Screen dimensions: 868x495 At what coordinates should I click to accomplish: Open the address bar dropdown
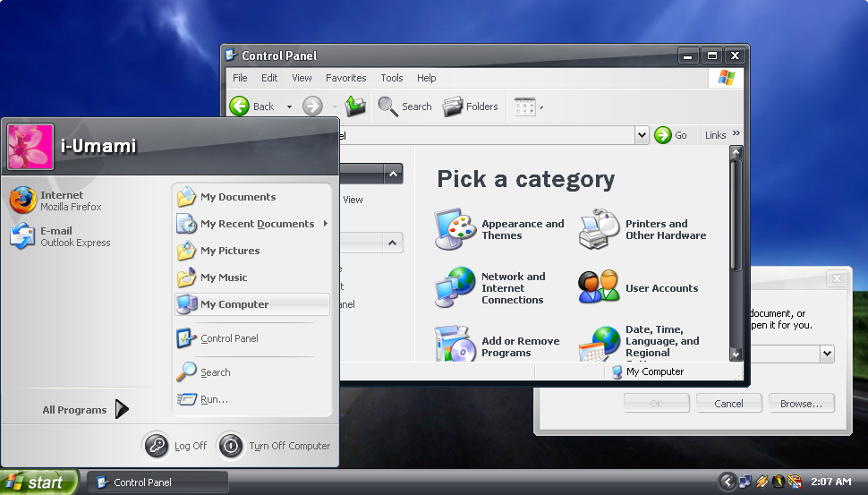tap(642, 135)
